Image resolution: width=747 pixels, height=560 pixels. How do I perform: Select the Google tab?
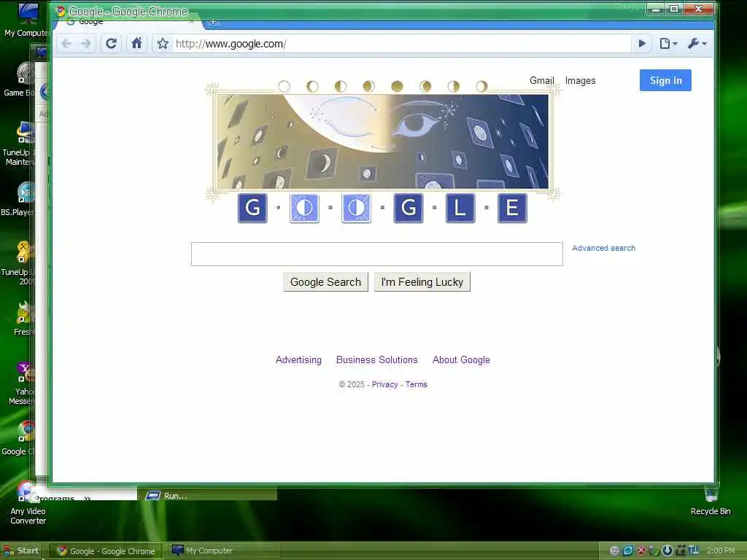[x=128, y=22]
